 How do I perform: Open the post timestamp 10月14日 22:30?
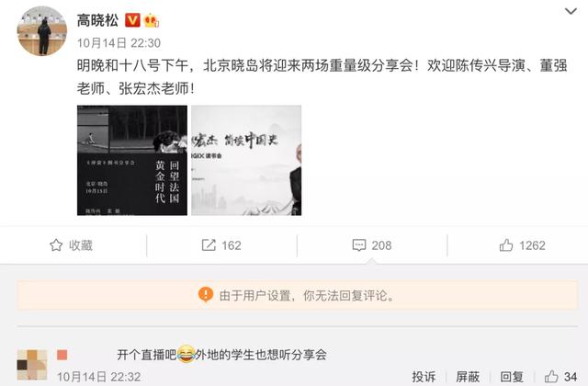(x=119, y=43)
